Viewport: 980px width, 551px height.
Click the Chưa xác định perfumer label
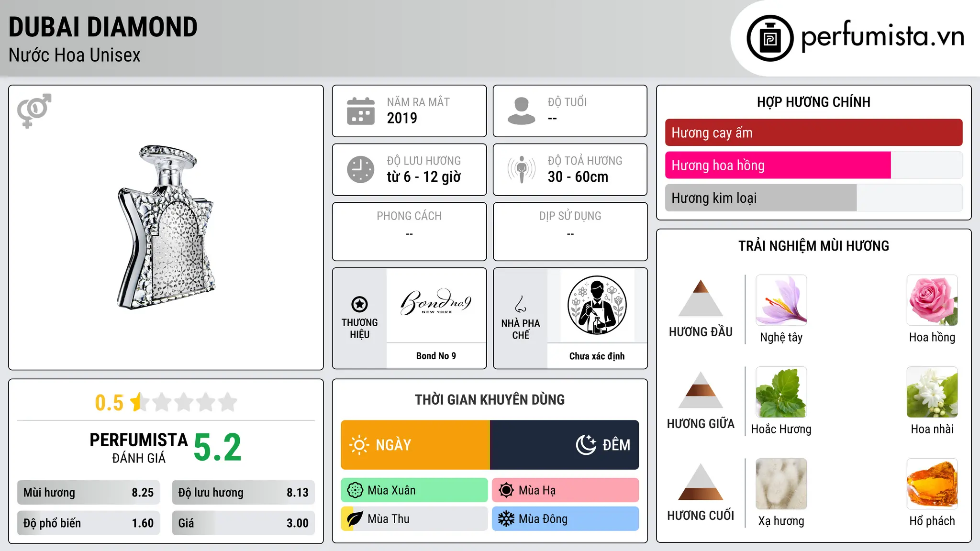click(597, 356)
